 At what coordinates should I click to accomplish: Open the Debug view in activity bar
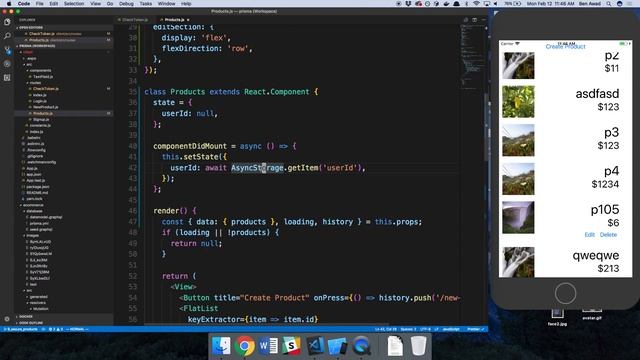click(x=7, y=64)
